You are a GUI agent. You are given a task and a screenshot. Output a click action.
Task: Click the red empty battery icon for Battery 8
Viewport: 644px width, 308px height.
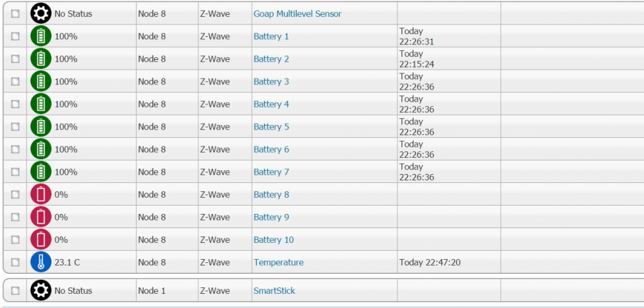(41, 195)
